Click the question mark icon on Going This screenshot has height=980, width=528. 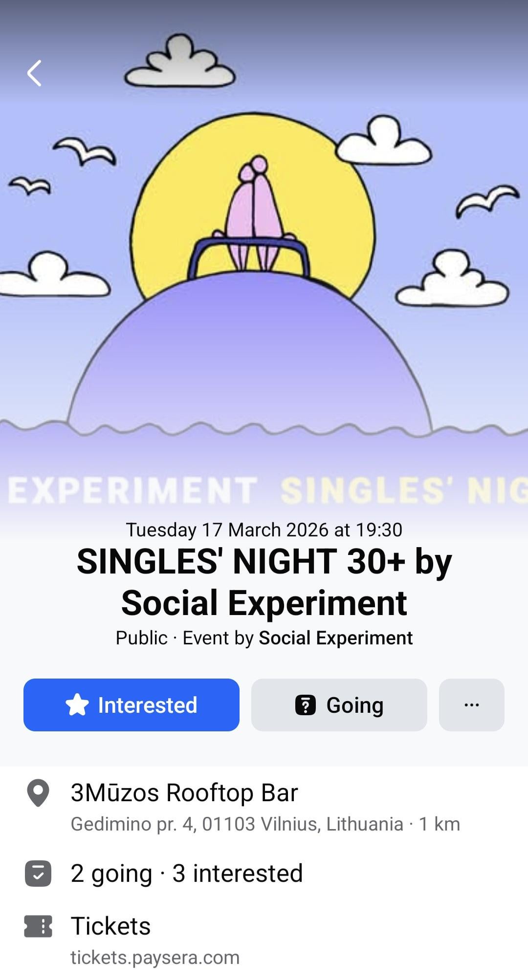tap(306, 705)
